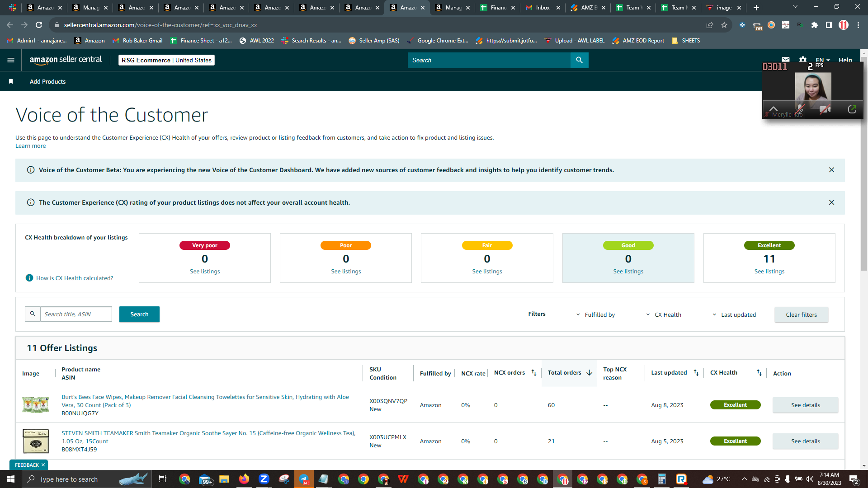868x488 pixels.
Task: Open the Seller Central settings gear
Action: tap(803, 60)
